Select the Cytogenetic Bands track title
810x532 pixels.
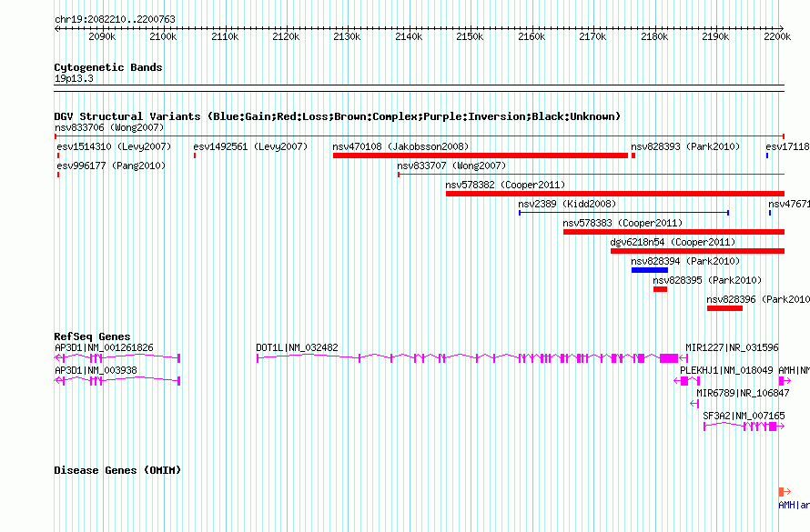click(108, 67)
